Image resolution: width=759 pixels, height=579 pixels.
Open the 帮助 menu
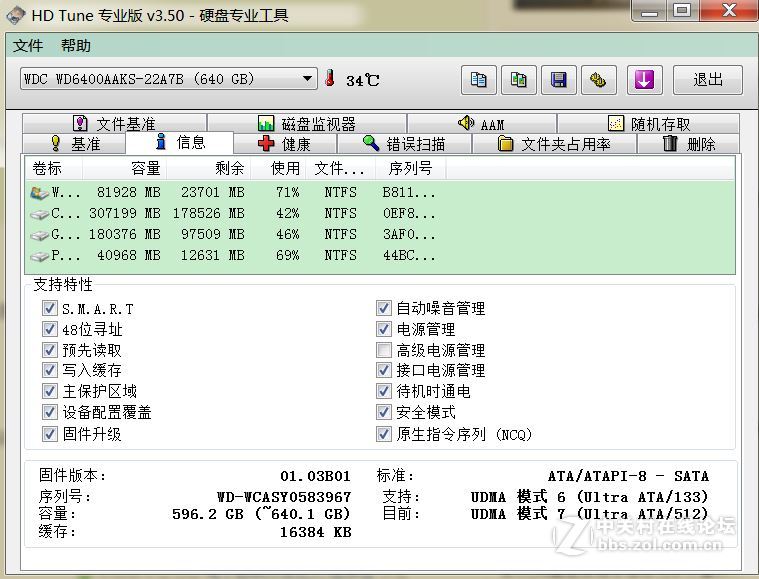(x=76, y=46)
